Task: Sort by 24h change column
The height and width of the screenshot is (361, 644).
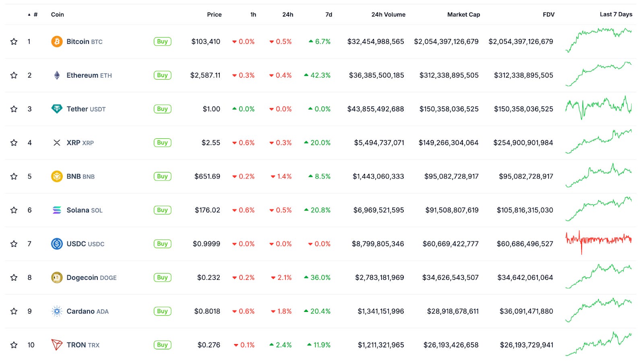Action: click(288, 14)
